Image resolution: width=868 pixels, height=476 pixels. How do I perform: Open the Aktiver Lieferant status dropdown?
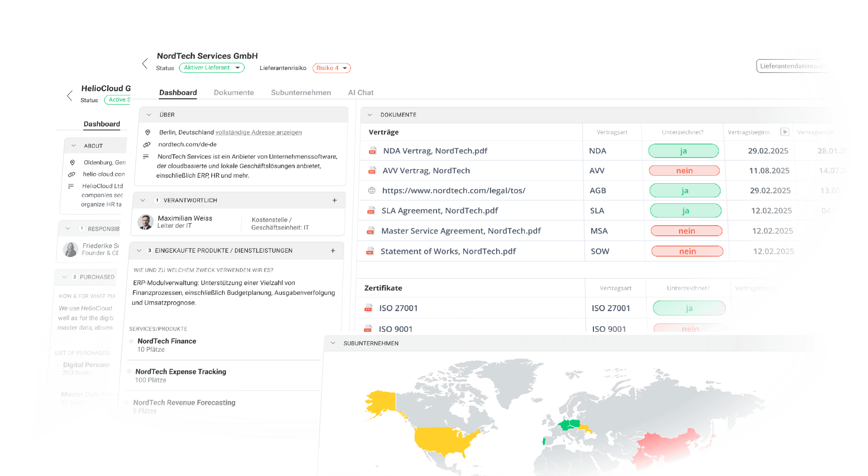(x=212, y=67)
